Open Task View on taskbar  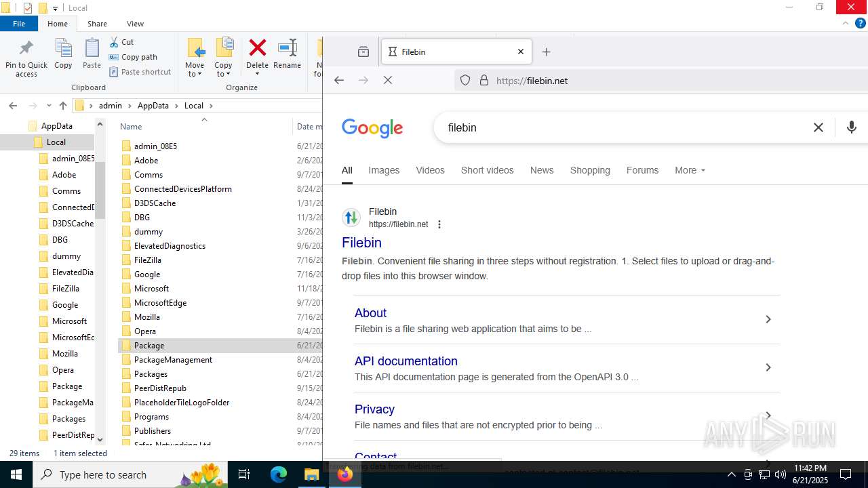pyautogui.click(x=245, y=474)
